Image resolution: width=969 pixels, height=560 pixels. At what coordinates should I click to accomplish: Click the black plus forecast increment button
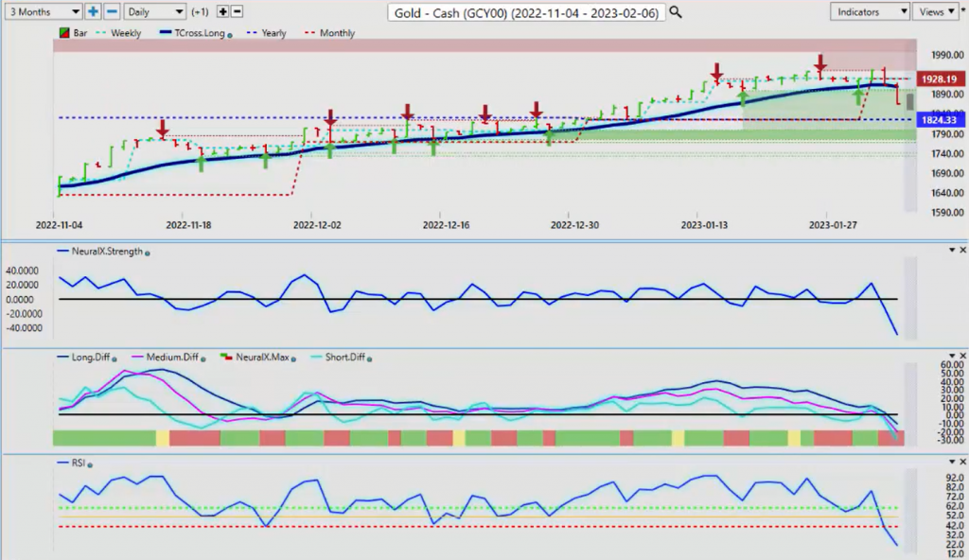click(x=222, y=11)
